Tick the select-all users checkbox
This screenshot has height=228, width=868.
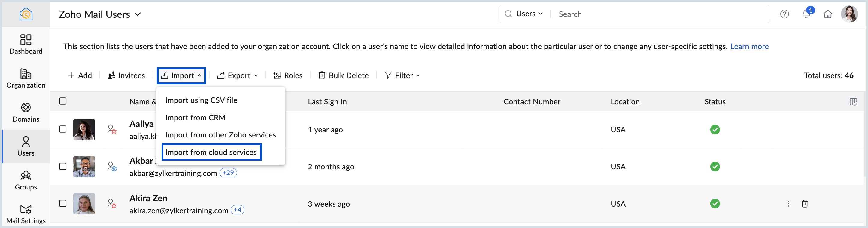coord(63,101)
